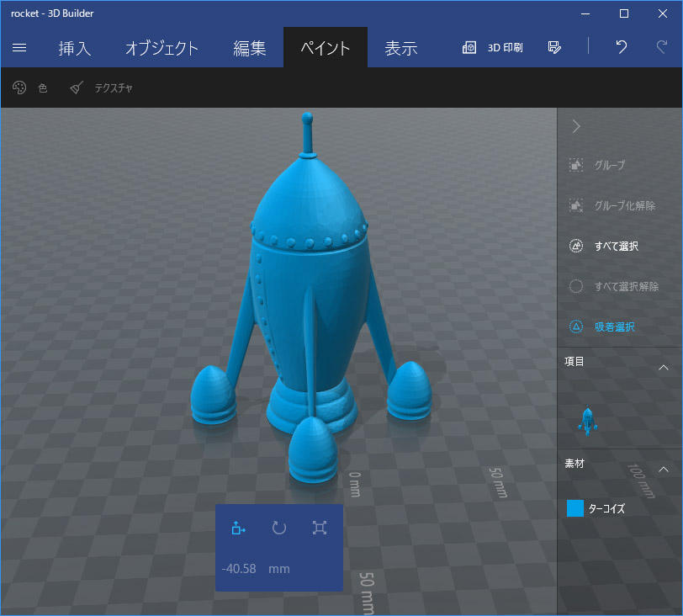The width and height of the screenshot is (683, 616).
Task: Collapse the 項目 section
Action: (x=663, y=368)
